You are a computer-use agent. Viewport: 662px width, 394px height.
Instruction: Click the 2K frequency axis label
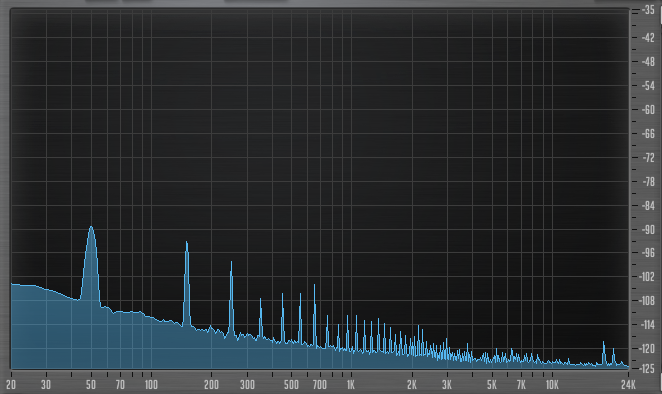412,385
